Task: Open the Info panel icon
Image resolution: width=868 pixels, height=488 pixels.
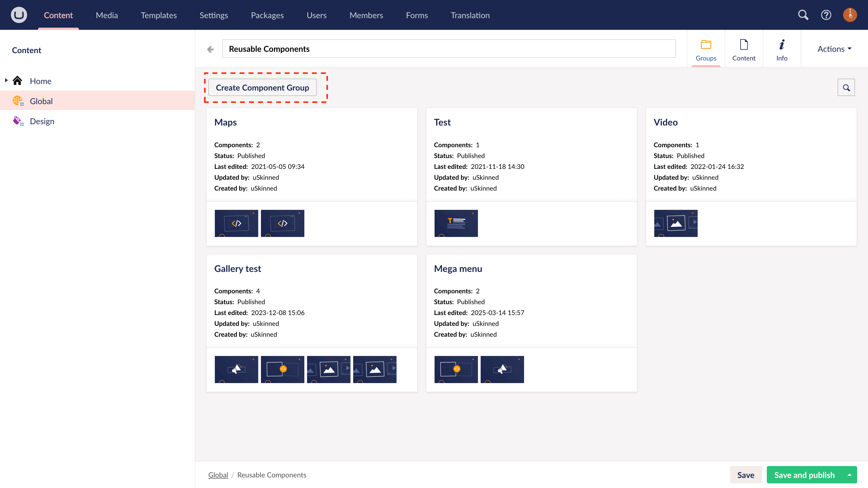Action: [x=782, y=44]
